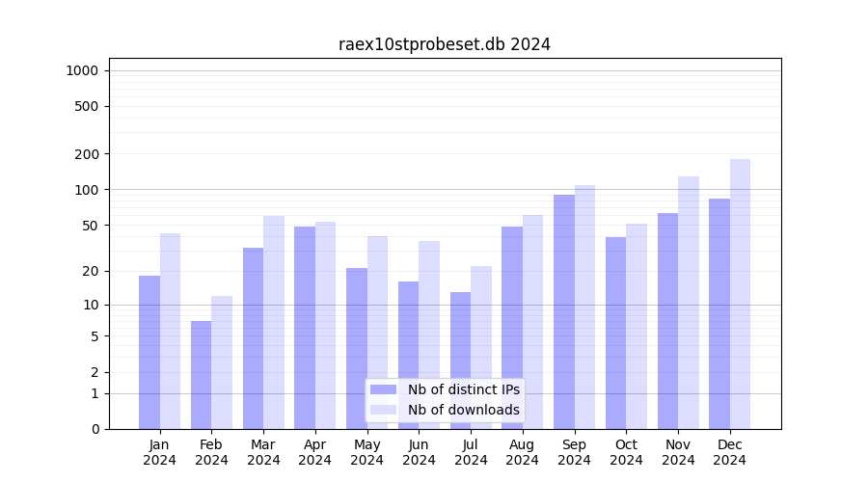Select the Nb of distinct IPs legend label
Viewport: 868px width, 482px height.
[463, 389]
